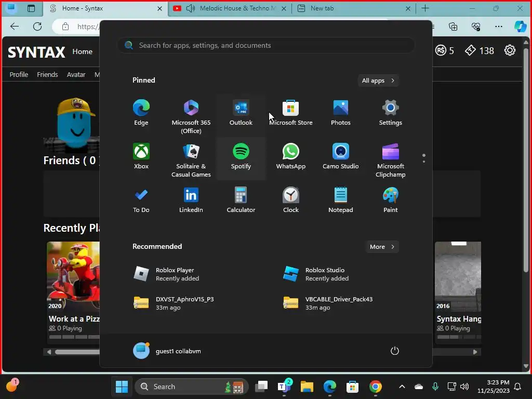Open Paint app
Screen dimensions: 532x399
pos(391,200)
